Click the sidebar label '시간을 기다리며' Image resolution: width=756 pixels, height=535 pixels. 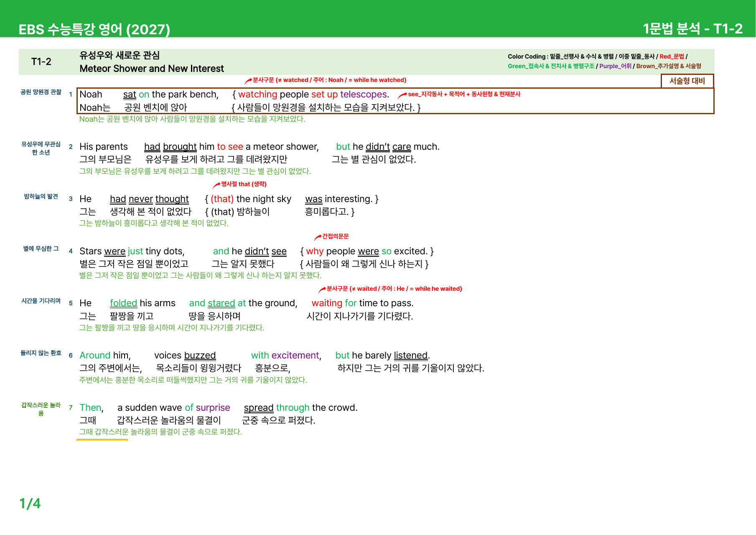(x=41, y=301)
